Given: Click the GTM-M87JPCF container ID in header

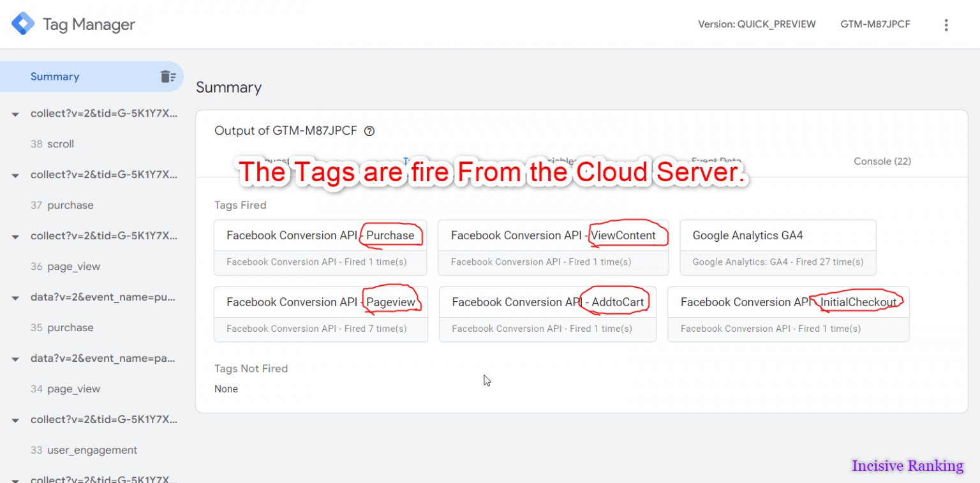Looking at the screenshot, I should 875,24.
